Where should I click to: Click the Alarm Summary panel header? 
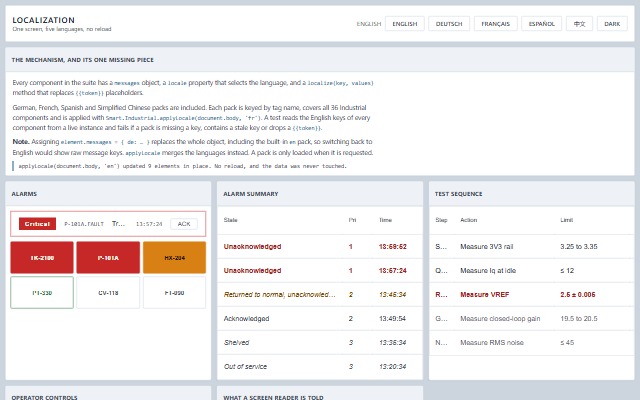(320, 194)
